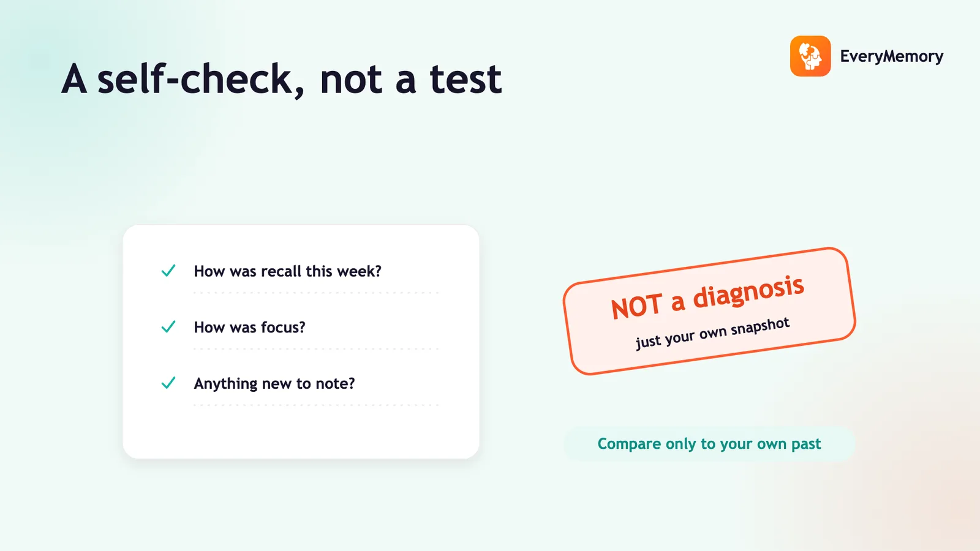Viewport: 980px width, 551px height.
Task: Click dotted line under How was focus
Action: 316,349
